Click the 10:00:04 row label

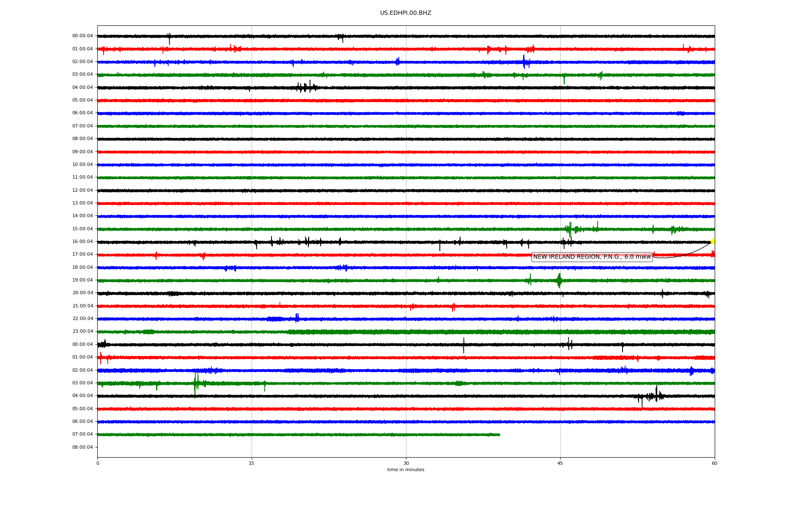[x=82, y=165]
